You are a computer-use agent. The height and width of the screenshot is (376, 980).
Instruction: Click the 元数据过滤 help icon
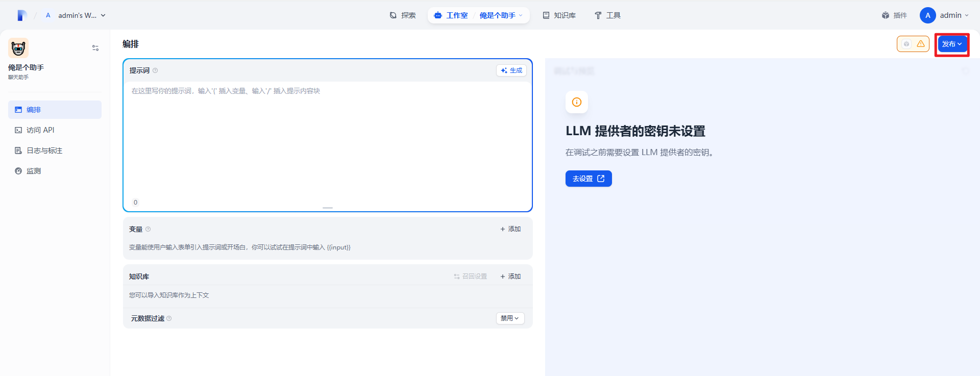(x=169, y=318)
